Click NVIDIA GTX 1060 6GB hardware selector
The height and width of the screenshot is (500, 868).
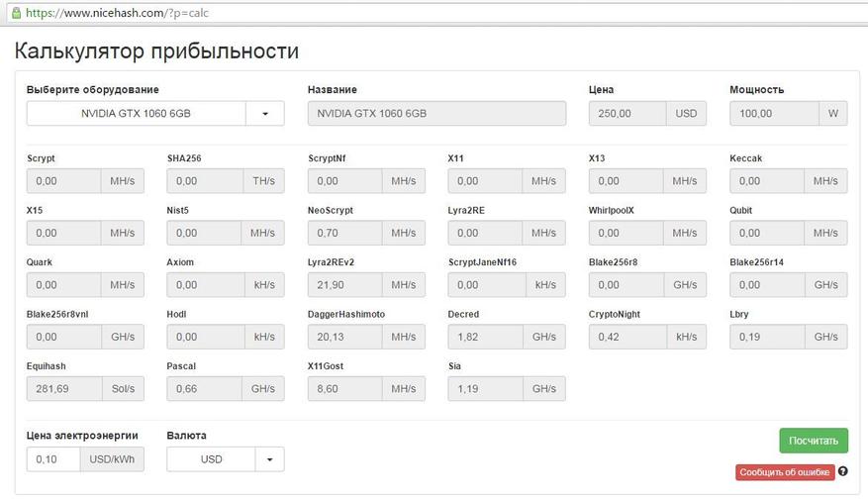[x=137, y=114]
